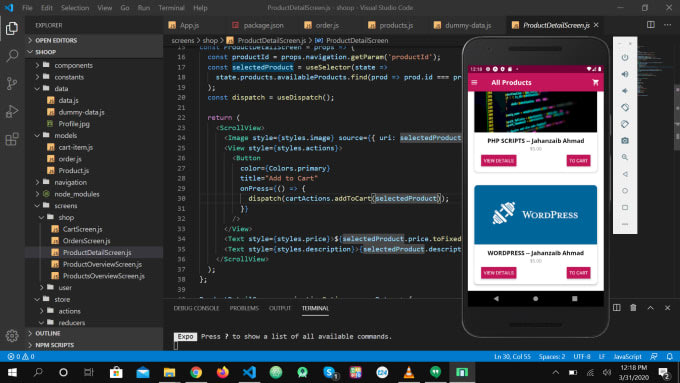Switch to the PROBLEMS panel tab
The width and height of the screenshot is (680, 383).
coord(244,308)
